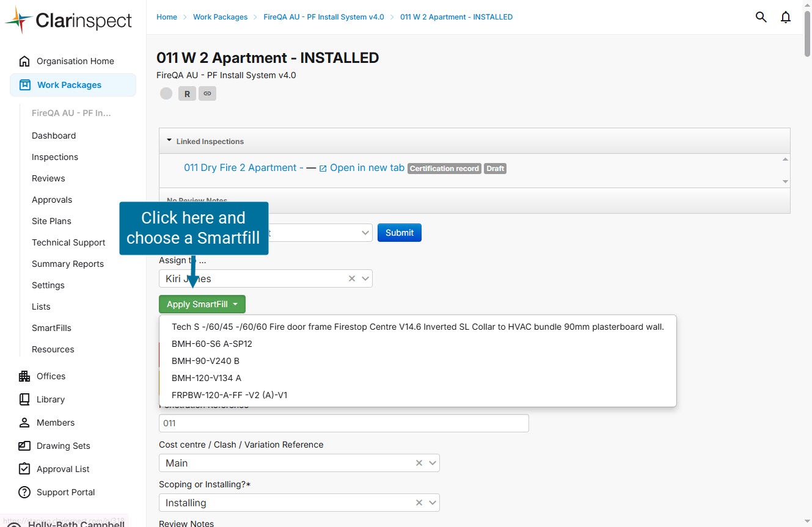812x527 pixels.
Task: Click the search magnifier icon
Action: pos(761,17)
